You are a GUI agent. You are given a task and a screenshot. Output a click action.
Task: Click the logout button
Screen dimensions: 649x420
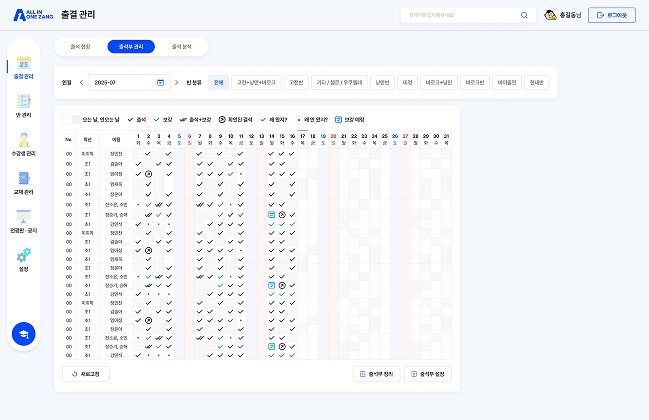click(612, 15)
